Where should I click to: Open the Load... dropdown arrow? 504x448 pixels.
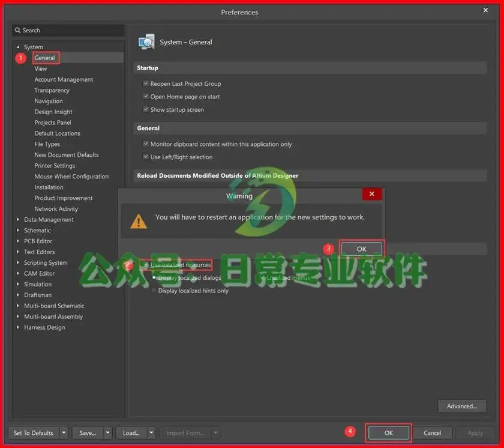tap(151, 433)
